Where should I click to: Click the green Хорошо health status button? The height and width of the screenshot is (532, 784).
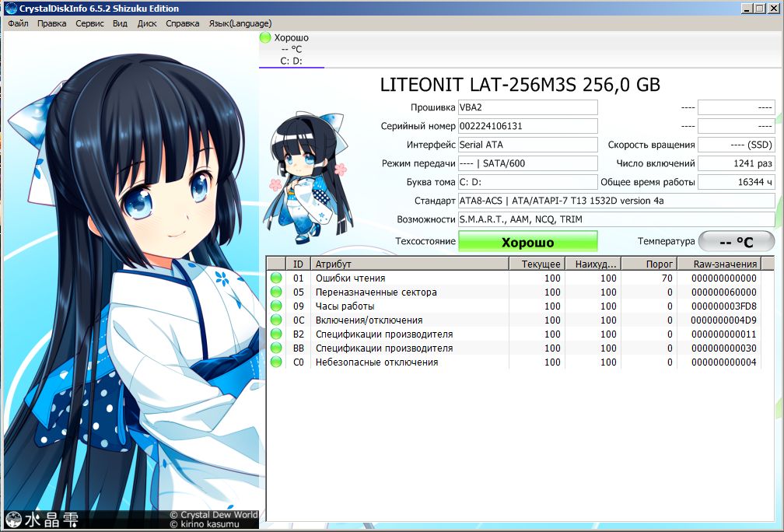tap(528, 241)
